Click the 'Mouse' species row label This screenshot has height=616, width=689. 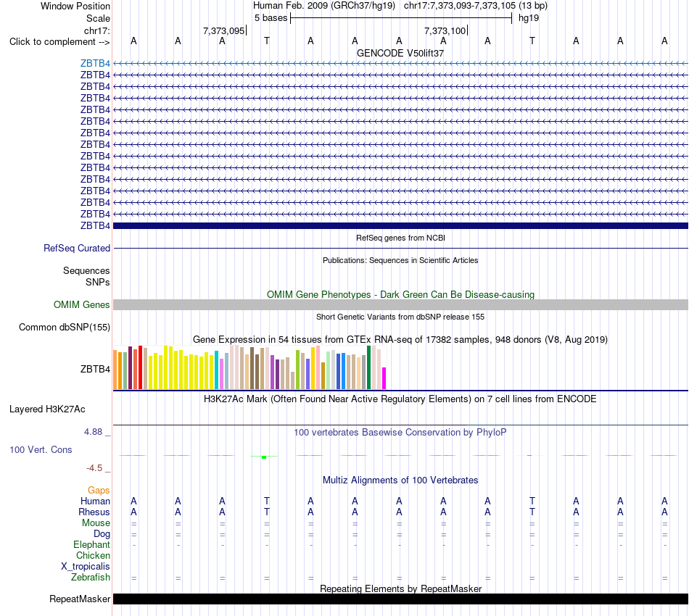pyautogui.click(x=96, y=523)
